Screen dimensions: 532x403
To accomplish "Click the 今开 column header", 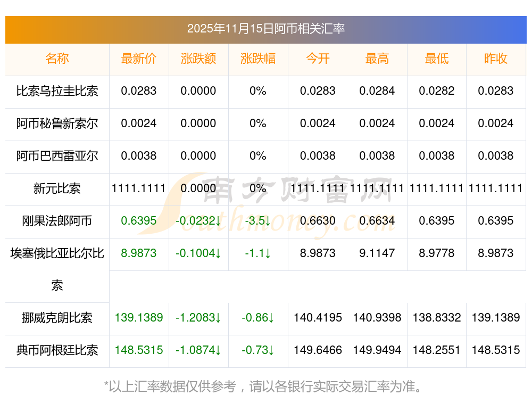I will pos(318,59).
